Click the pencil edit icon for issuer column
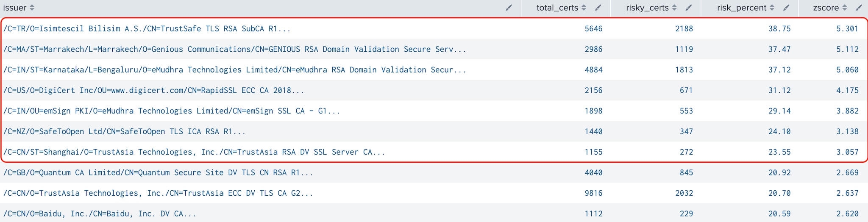 pos(509,8)
